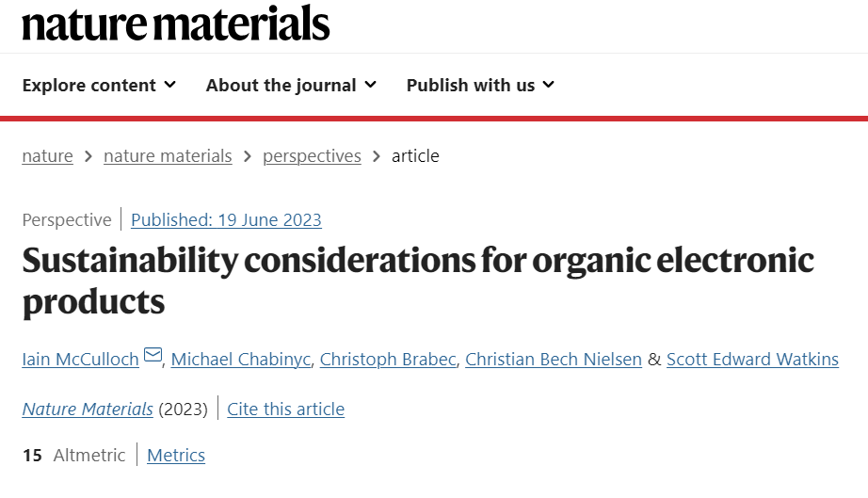Viewport: 868px width, 498px height.
Task: Click the italic Nature Materials journal link
Action: (88, 409)
